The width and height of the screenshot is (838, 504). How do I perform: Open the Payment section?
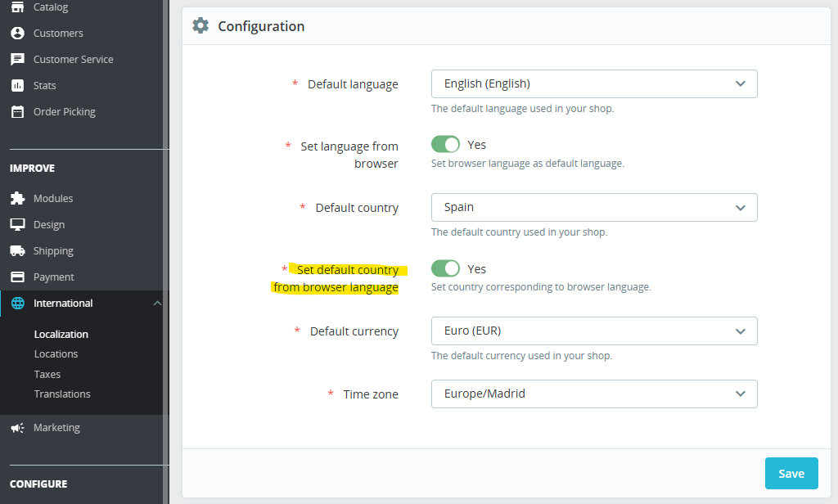tap(53, 277)
